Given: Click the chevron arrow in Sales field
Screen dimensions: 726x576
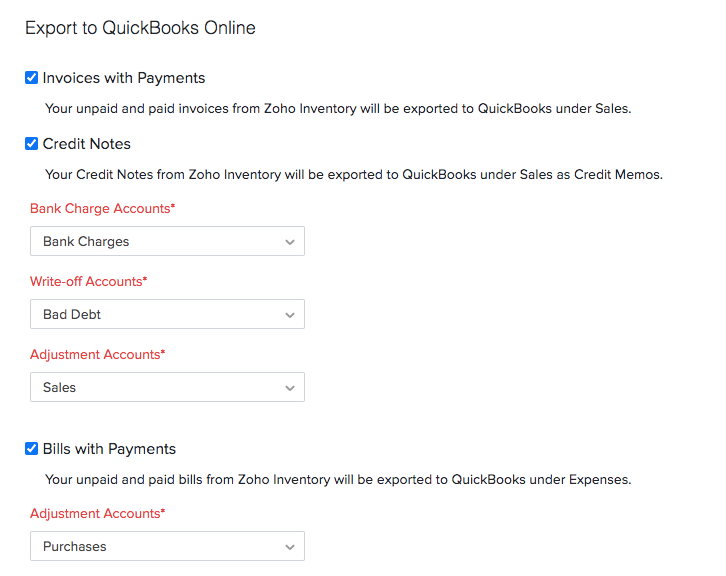Looking at the screenshot, I should click(290, 388).
